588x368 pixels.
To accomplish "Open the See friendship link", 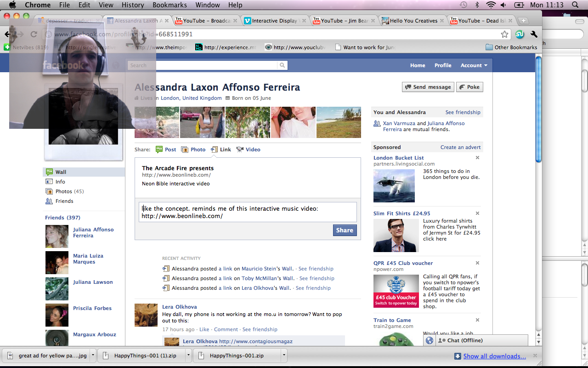I will pos(463,112).
